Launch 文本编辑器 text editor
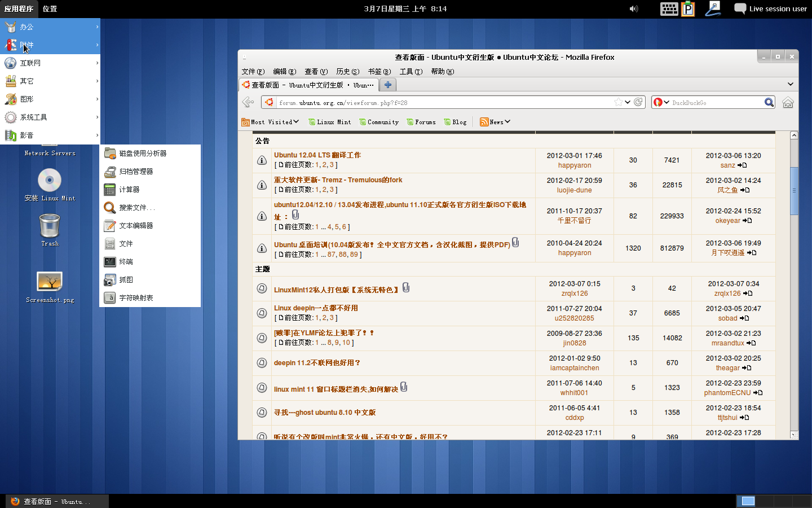The height and width of the screenshot is (508, 812). click(x=150, y=226)
